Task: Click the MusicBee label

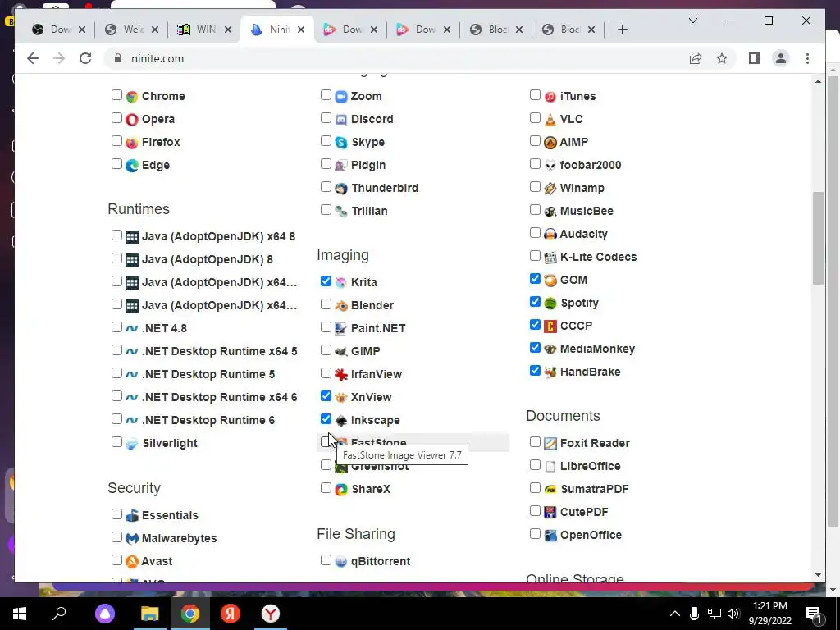Action: (x=587, y=212)
